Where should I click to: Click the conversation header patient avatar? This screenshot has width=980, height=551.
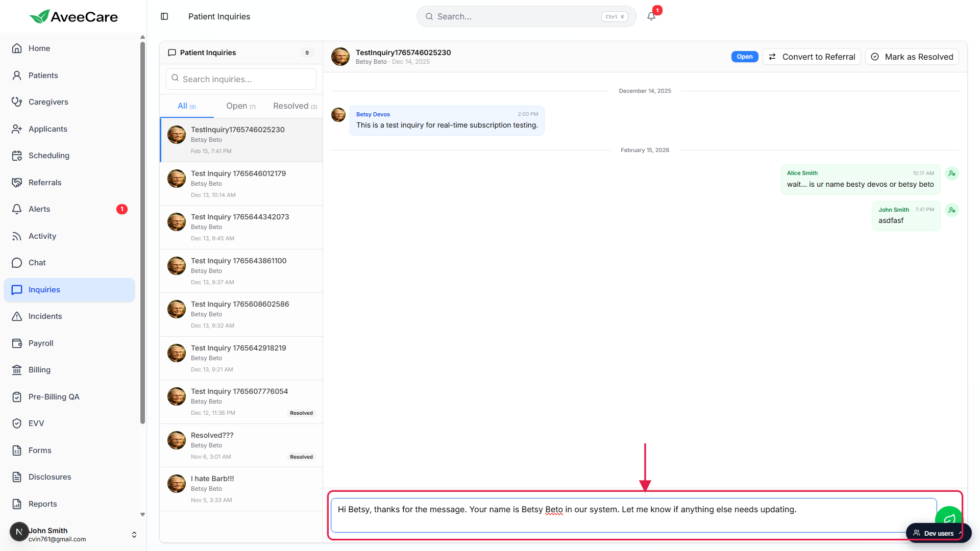340,57
